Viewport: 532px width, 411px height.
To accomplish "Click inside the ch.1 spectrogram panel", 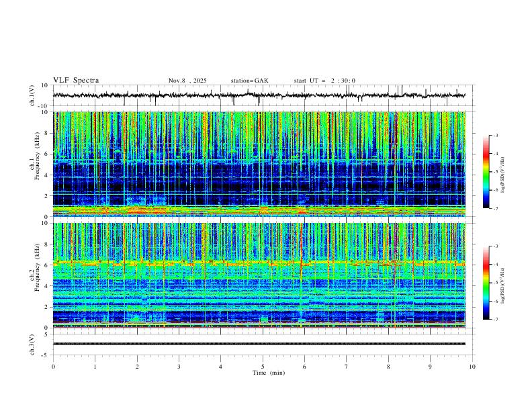I will pos(259,164).
